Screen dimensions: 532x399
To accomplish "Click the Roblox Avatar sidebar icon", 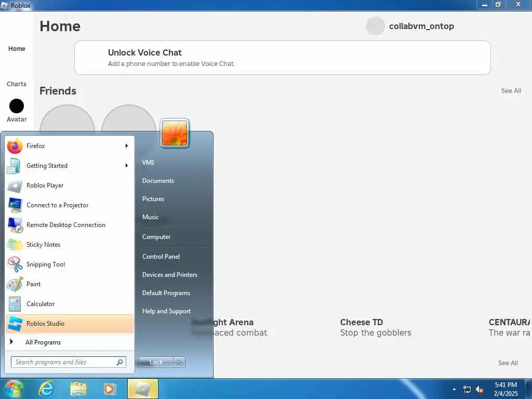I will tap(16, 106).
